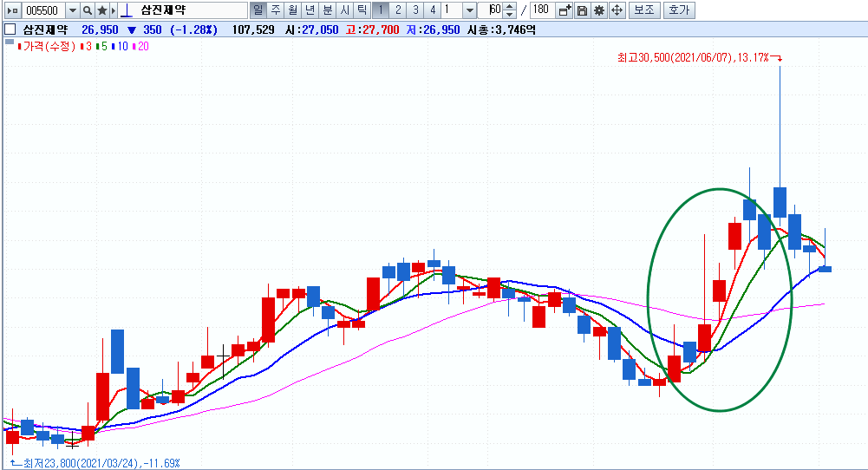This screenshot has height=470, width=868.
Task: Choose interval preset 3 button
Action: point(415,10)
